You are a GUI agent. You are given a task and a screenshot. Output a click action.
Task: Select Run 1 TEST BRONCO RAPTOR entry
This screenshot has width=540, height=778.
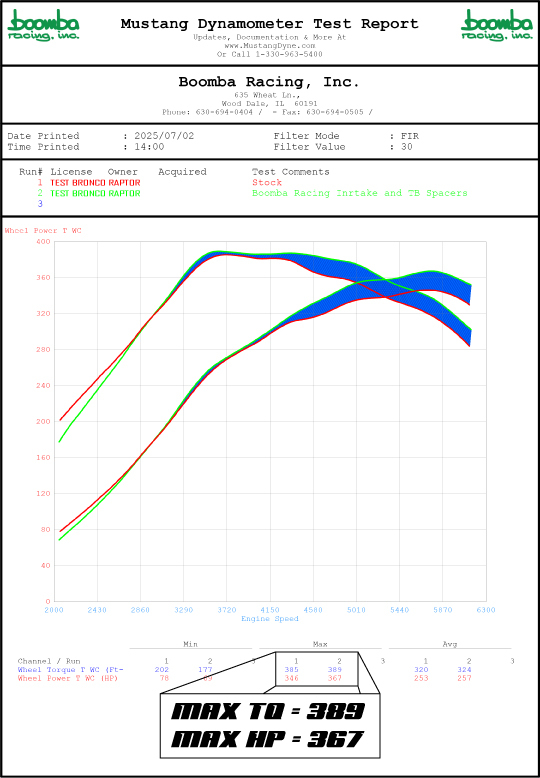click(95, 183)
